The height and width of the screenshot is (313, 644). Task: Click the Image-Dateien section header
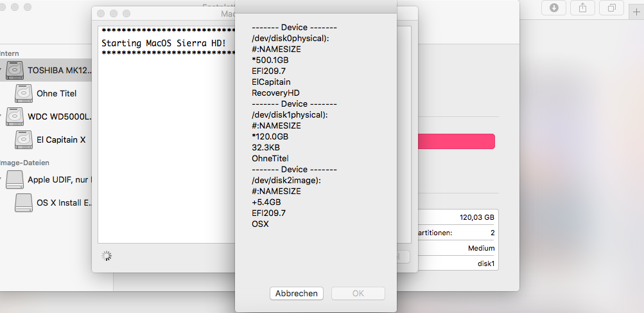tap(24, 163)
